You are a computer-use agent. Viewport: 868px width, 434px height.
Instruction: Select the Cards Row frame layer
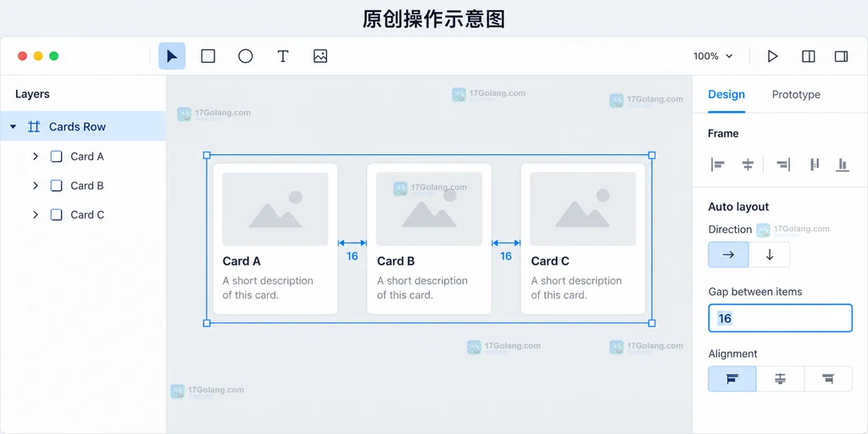tap(83, 127)
